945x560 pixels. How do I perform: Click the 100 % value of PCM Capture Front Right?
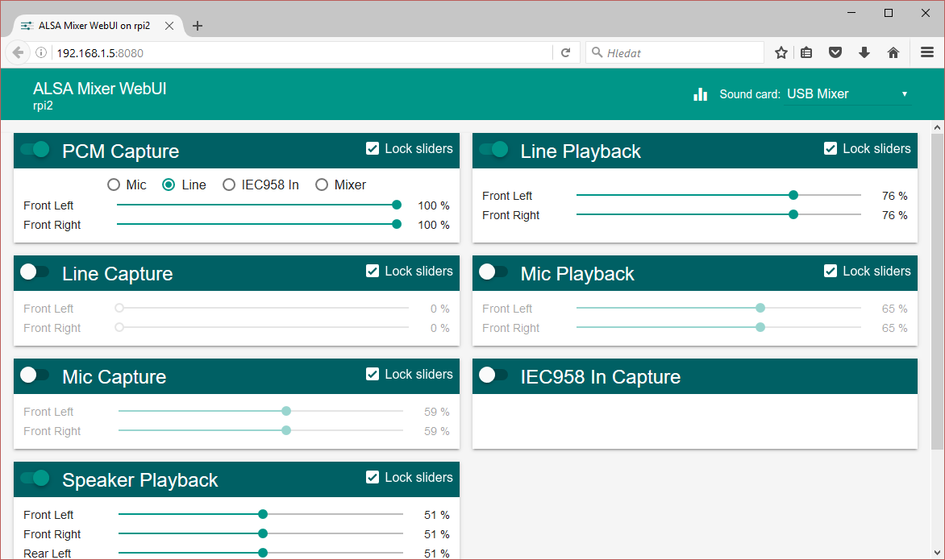click(433, 225)
